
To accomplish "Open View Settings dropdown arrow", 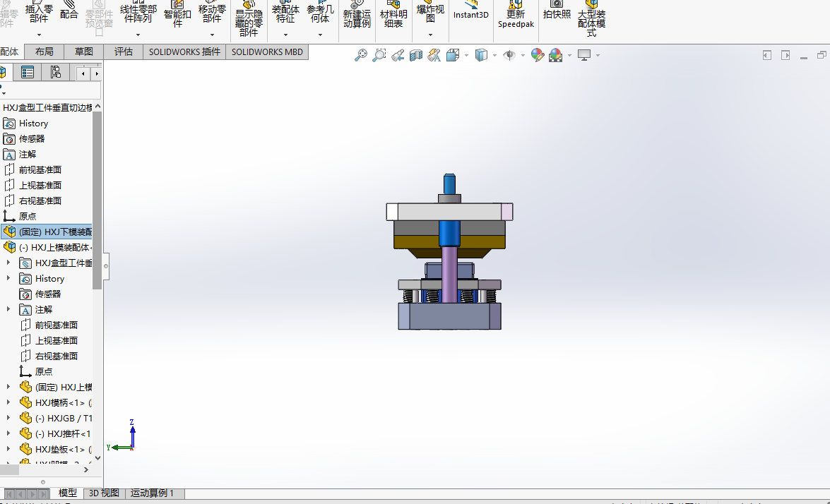I will 598,55.
